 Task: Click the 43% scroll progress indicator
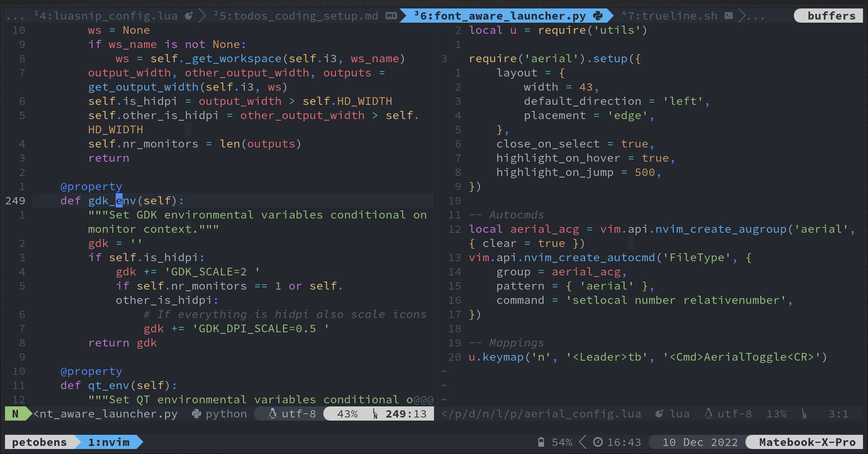point(348,414)
